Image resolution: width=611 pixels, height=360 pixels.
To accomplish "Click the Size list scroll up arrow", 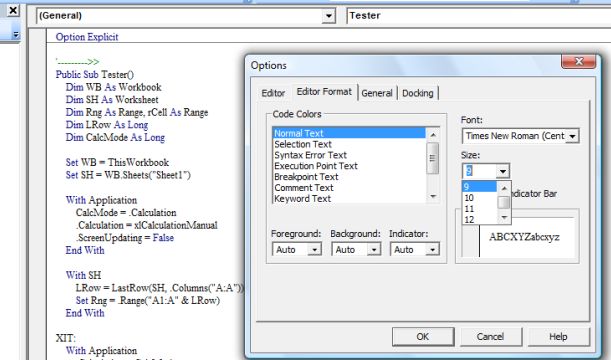I will [504, 189].
